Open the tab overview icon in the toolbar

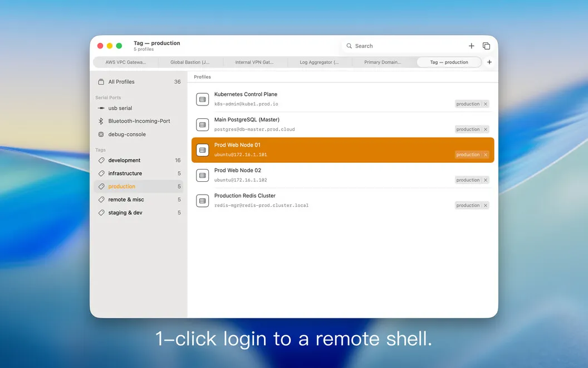(x=486, y=46)
